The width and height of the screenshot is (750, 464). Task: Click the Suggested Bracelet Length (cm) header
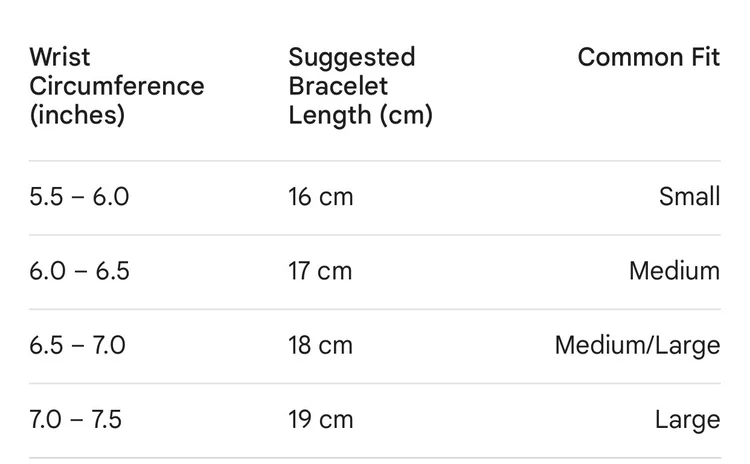360,86
